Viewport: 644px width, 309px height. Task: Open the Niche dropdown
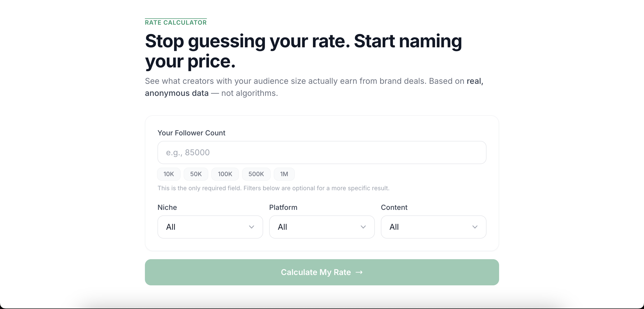click(210, 227)
